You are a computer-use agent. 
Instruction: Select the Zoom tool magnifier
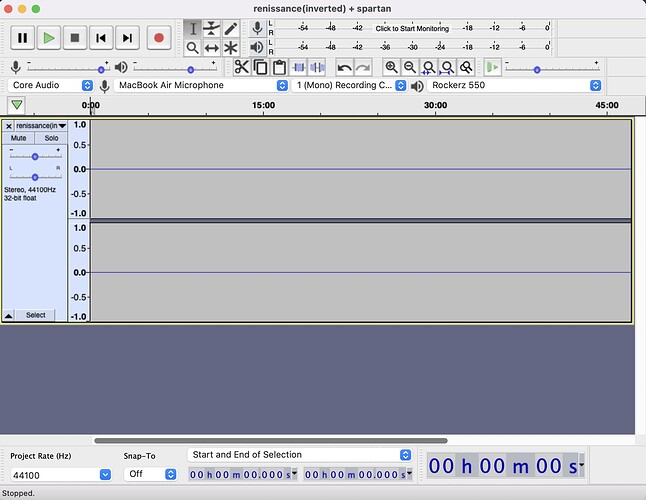(192, 48)
